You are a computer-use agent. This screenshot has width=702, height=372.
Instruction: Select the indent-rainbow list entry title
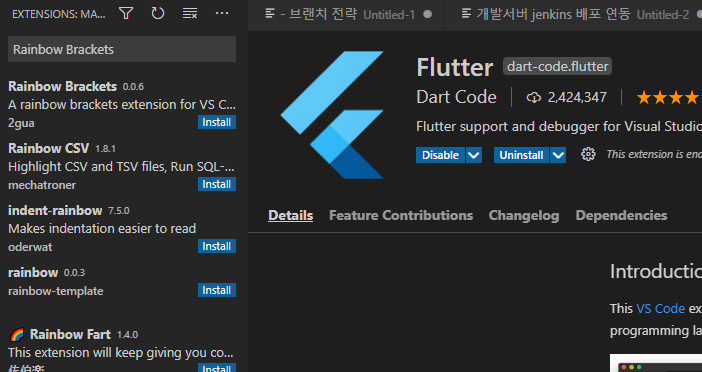coord(55,210)
